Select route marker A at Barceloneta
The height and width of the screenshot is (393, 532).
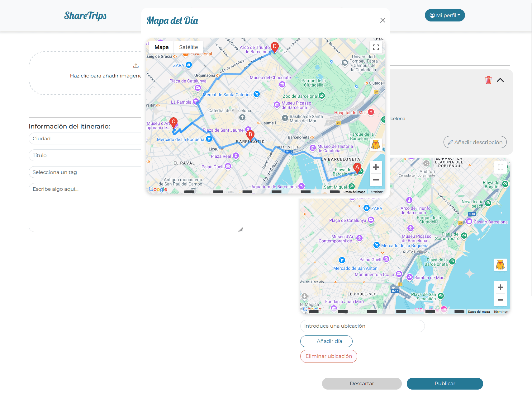(x=357, y=168)
